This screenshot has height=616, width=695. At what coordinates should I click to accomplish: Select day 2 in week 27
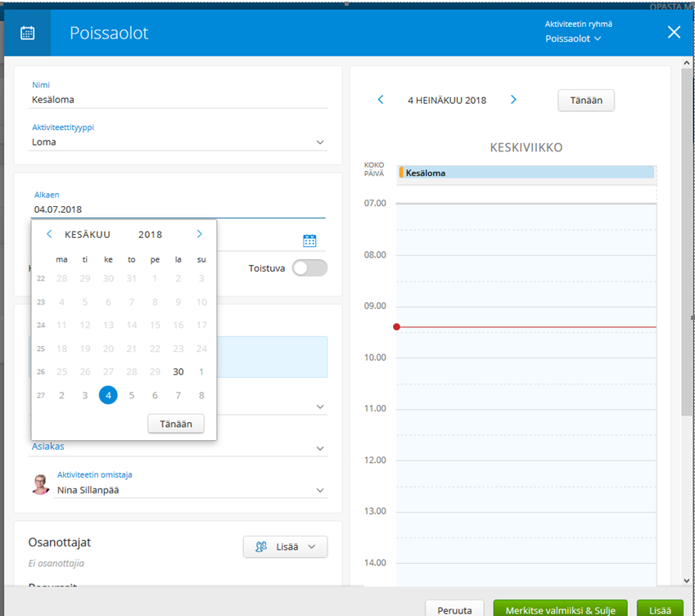click(x=61, y=395)
